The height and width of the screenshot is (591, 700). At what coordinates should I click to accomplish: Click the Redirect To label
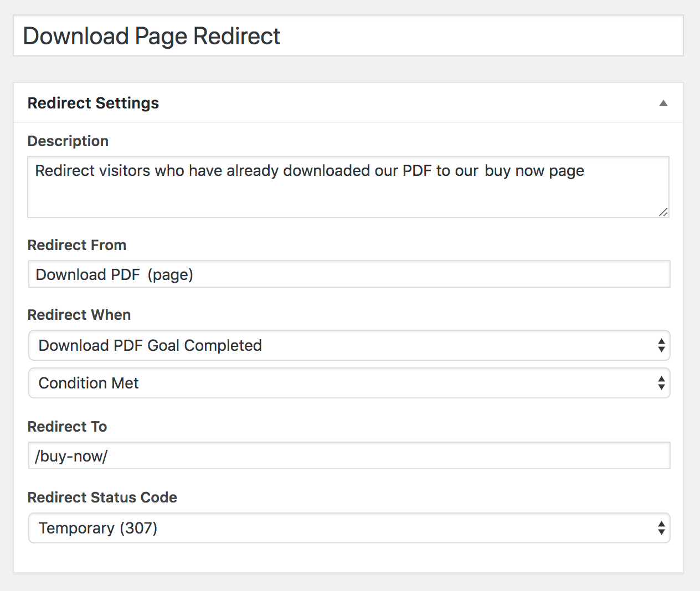pos(67,427)
